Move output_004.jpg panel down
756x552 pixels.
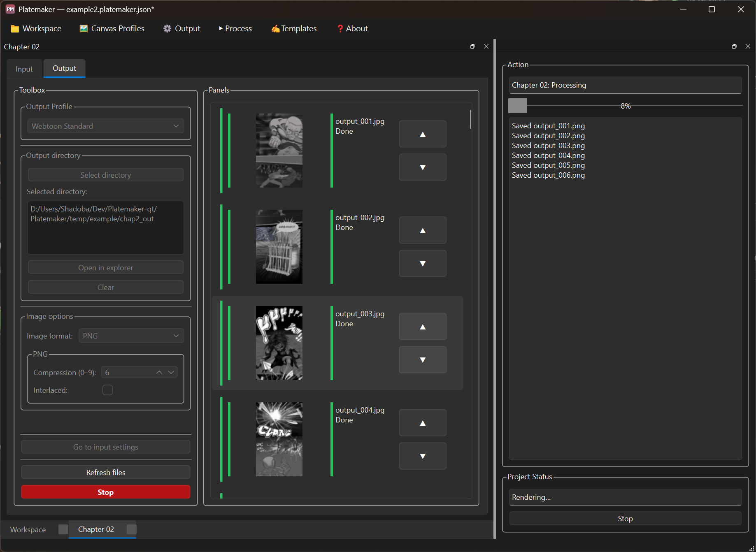point(422,456)
